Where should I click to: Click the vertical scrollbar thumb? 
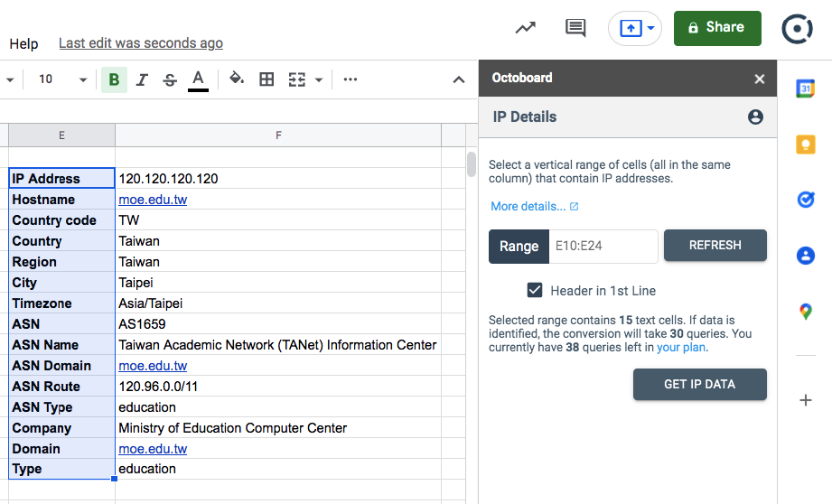coord(472,164)
